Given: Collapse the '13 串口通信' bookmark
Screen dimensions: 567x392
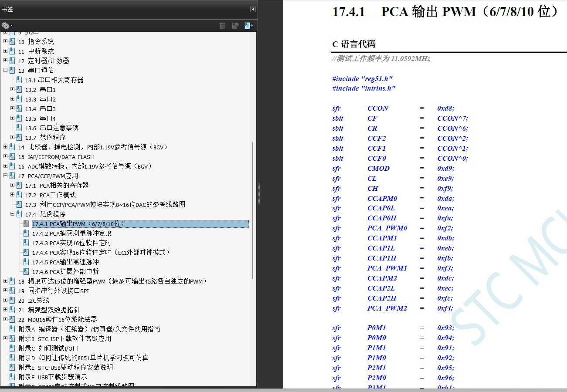Looking at the screenshot, I should point(6,70).
